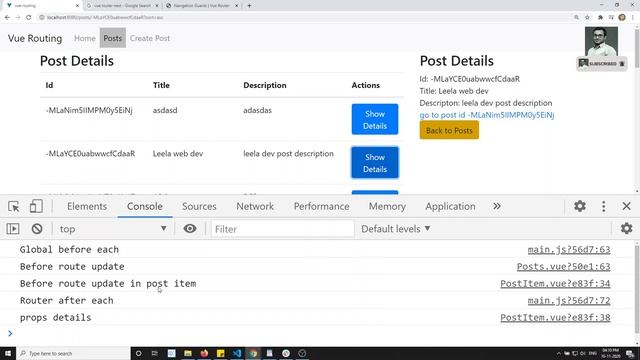Open the Performance tab
This screenshot has width=640, height=360.
click(x=322, y=206)
